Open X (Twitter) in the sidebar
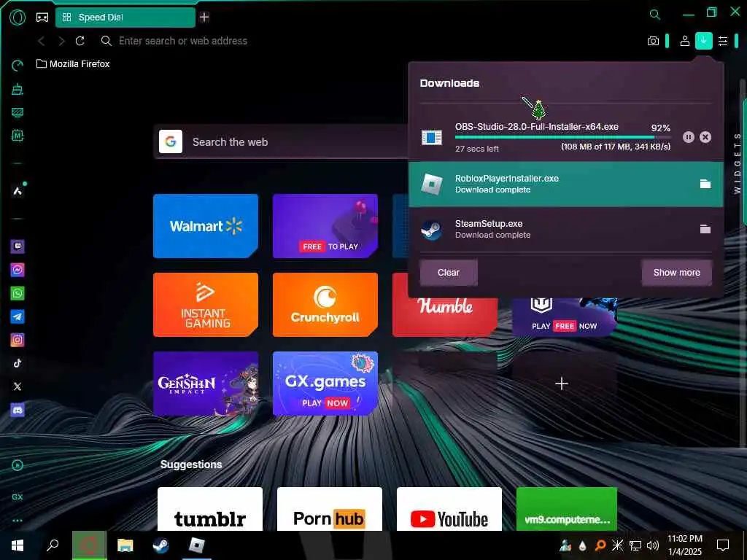747x560 pixels. coord(18,386)
